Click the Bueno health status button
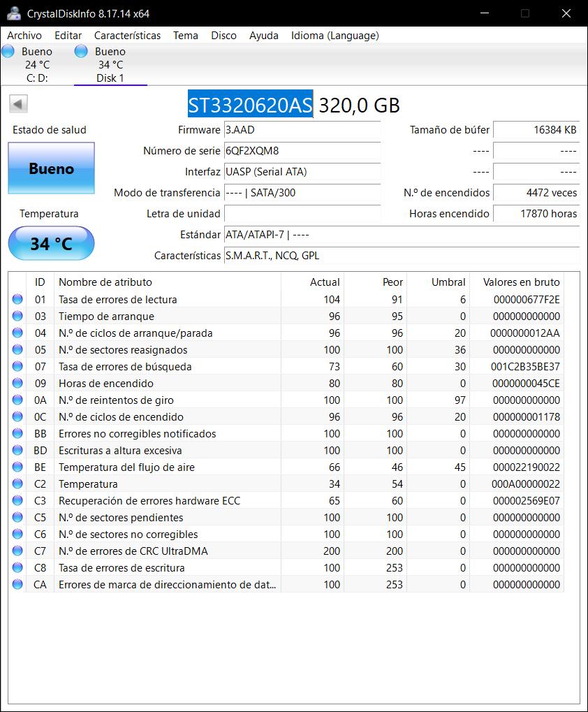 pyautogui.click(x=51, y=168)
